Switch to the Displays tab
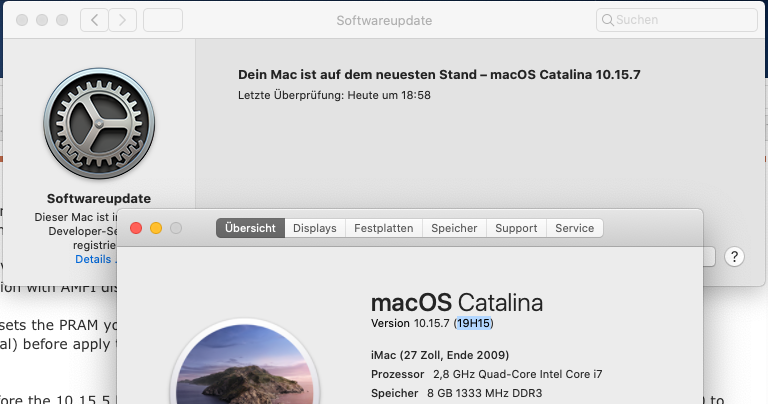Screen dimensions: 768x404 coord(315,228)
